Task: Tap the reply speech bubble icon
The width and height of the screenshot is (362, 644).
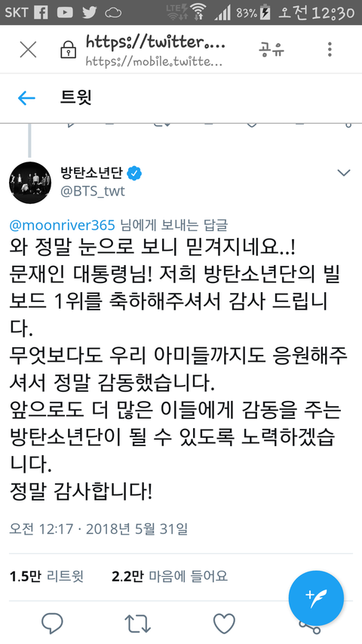Action: point(52,623)
